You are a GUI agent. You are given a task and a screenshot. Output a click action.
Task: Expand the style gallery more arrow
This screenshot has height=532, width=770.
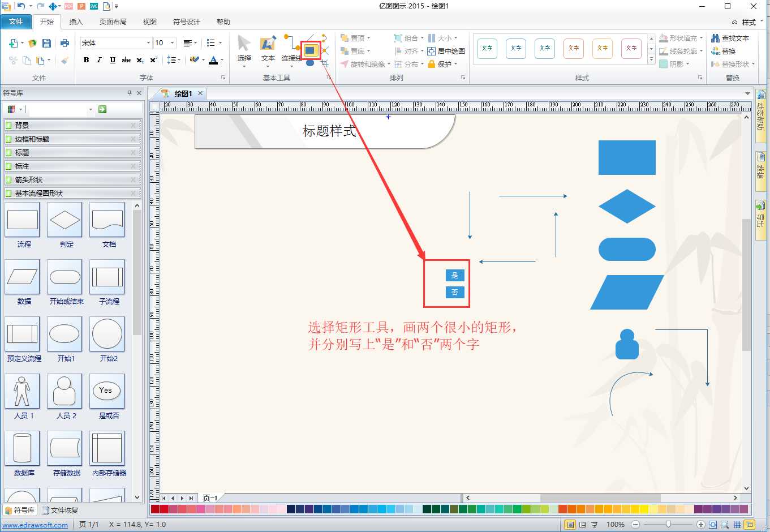[x=651, y=60]
